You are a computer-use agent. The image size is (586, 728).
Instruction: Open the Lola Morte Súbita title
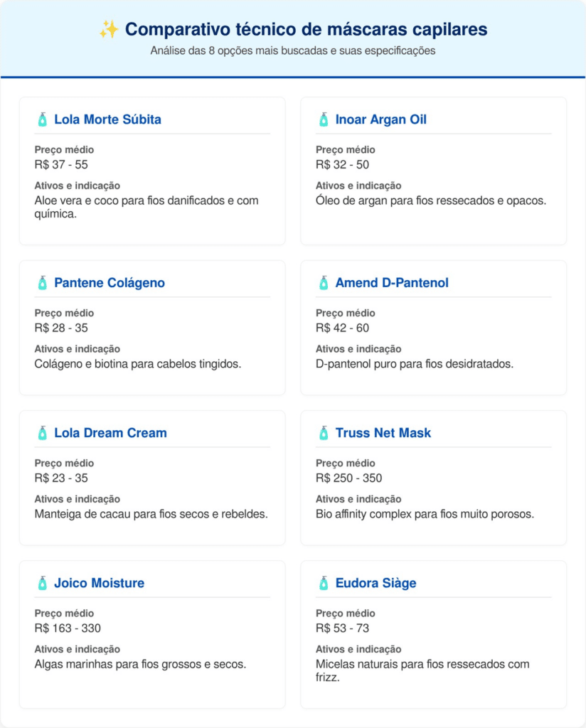click(107, 119)
